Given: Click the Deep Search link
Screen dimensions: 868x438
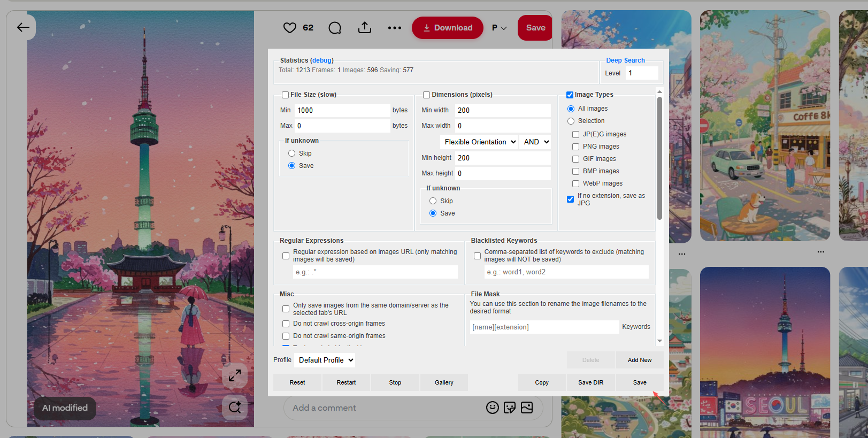Looking at the screenshot, I should [x=625, y=60].
